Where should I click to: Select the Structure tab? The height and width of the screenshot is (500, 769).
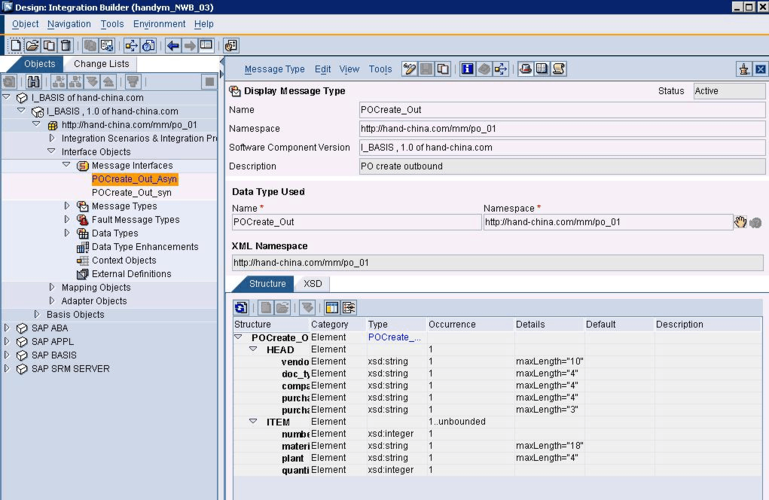[x=267, y=284]
